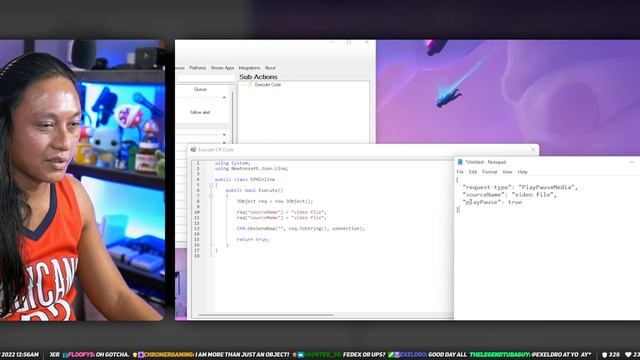This screenshot has width=640, height=360.
Task: Click the code editor horizontal scrollbar
Action: [265, 315]
